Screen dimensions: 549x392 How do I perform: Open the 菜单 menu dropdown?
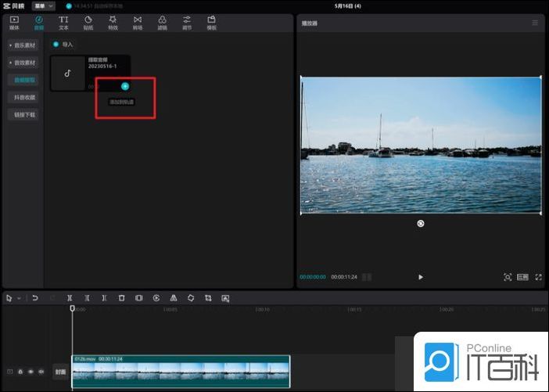click(44, 5)
